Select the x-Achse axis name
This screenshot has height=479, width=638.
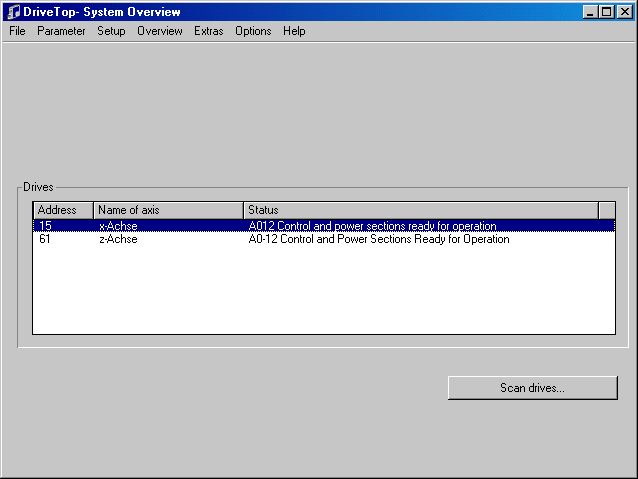click(x=118, y=226)
